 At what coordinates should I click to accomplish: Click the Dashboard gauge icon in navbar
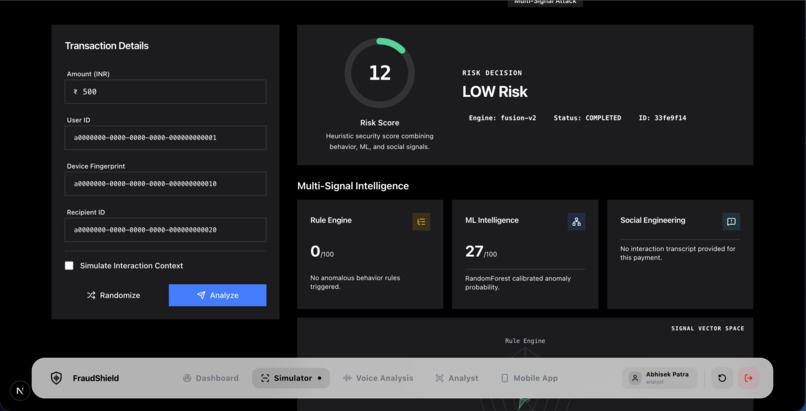coord(187,378)
